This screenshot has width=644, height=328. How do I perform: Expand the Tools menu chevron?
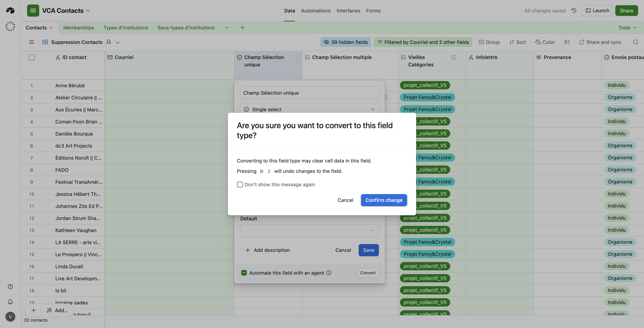pos(635,28)
